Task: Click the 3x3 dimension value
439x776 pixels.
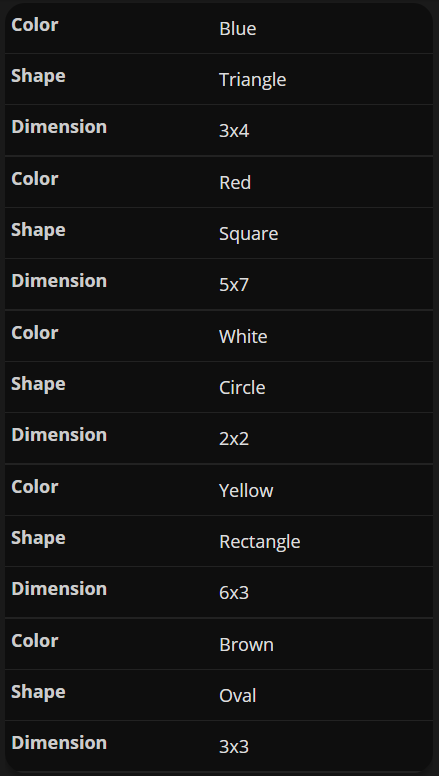Action: (234, 746)
